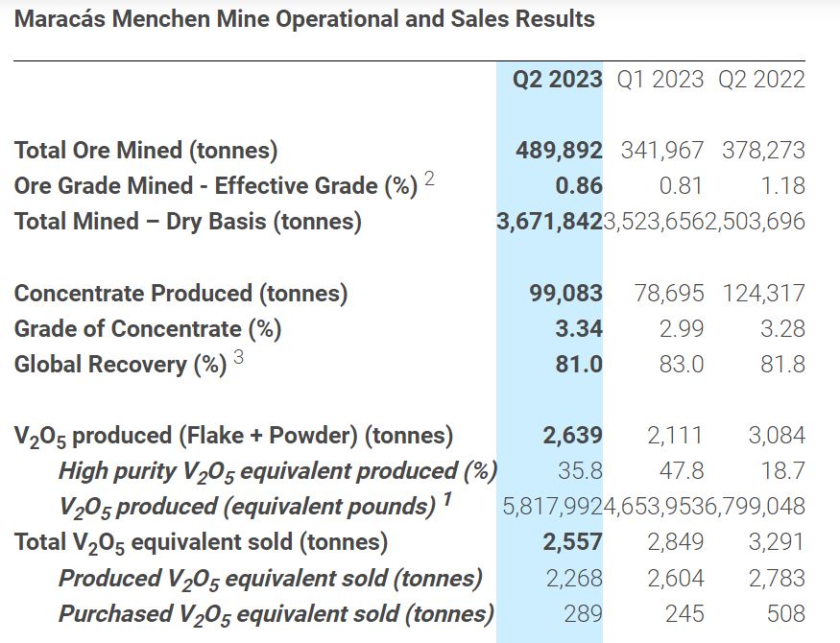Click the 81.0 global recovery value
The height and width of the screenshot is (643, 840).
click(579, 365)
